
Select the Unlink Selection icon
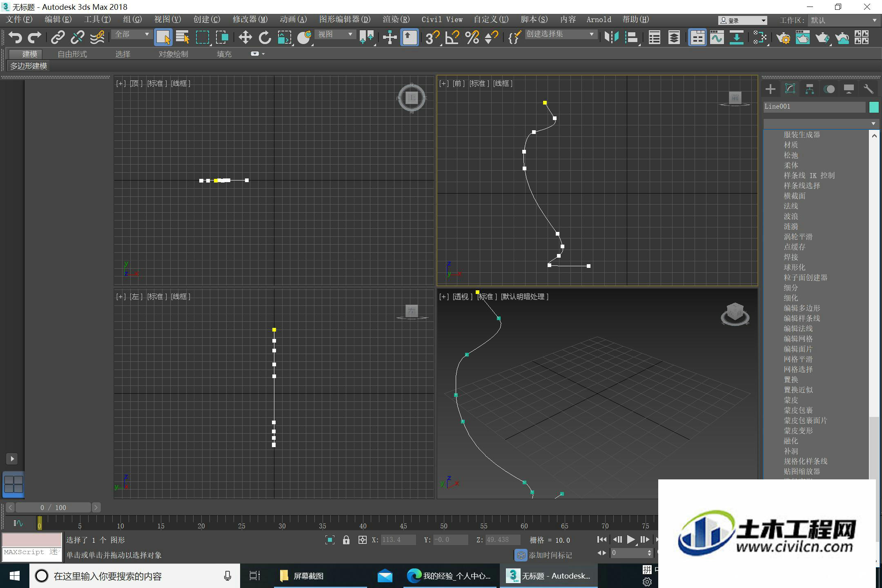[x=77, y=38]
